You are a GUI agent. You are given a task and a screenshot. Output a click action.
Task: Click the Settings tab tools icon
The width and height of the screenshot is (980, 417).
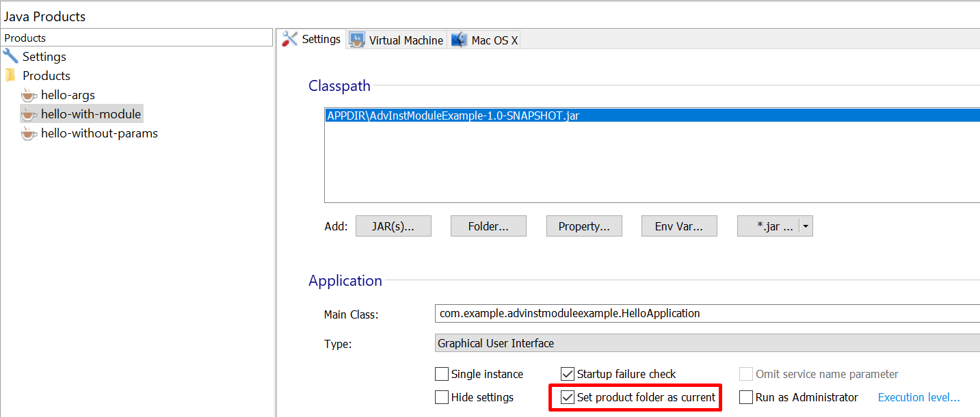click(290, 40)
